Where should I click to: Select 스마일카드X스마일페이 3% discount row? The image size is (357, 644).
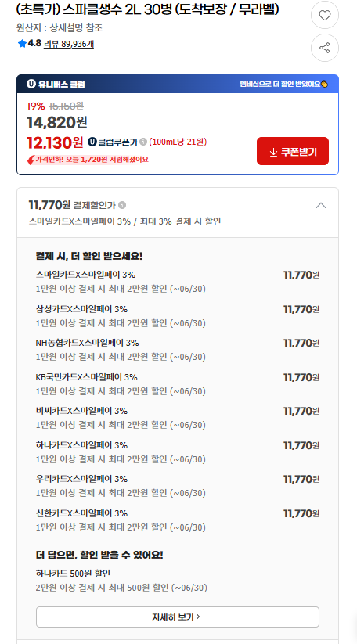pyautogui.click(x=178, y=282)
